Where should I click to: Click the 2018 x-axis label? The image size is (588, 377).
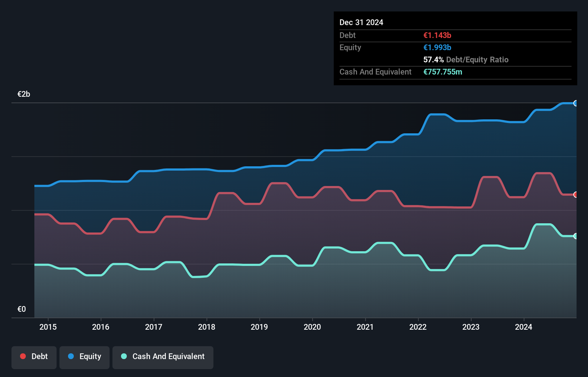(x=207, y=327)
